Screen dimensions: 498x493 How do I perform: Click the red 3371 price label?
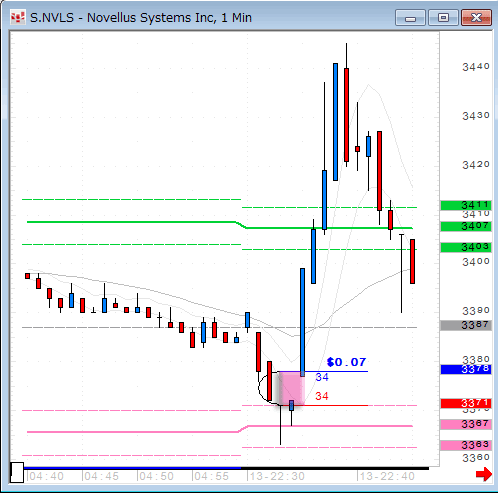[466, 403]
